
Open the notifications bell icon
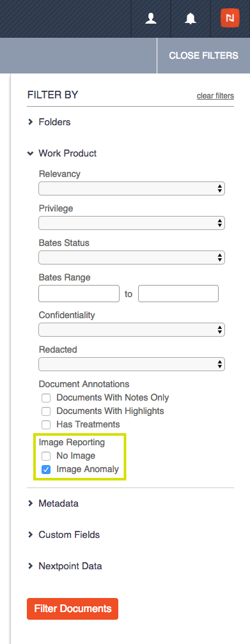191,19
